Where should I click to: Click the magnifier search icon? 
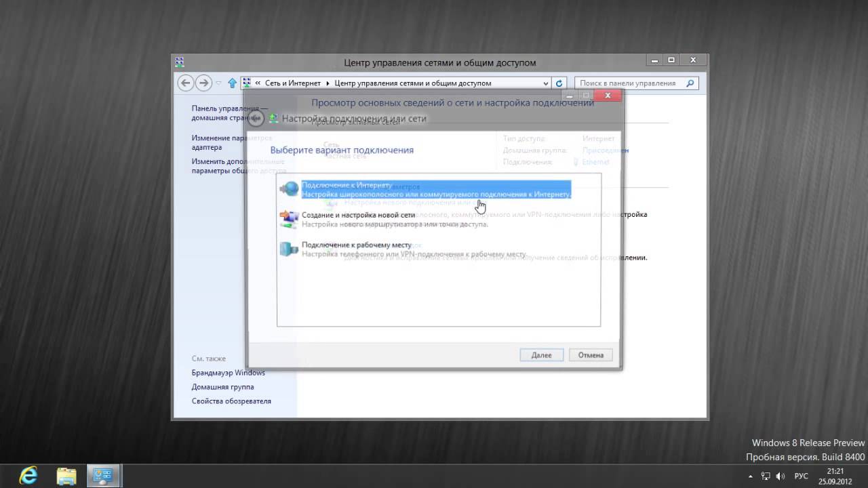click(x=690, y=83)
